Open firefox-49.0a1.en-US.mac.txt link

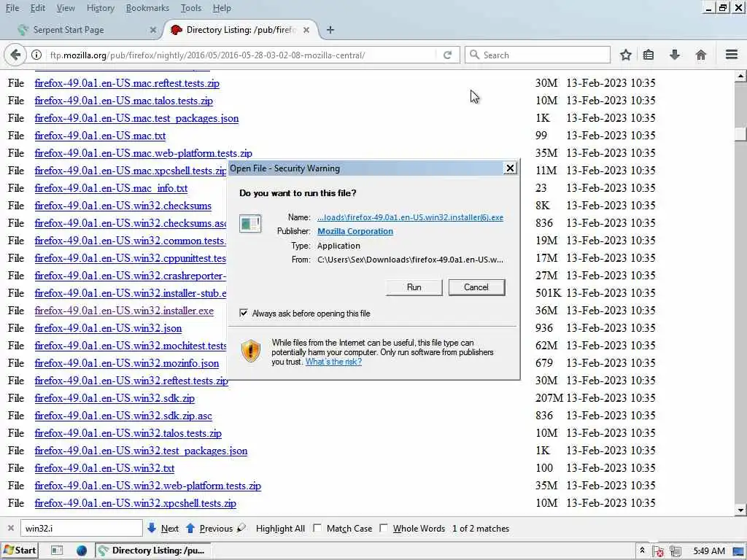(100, 136)
